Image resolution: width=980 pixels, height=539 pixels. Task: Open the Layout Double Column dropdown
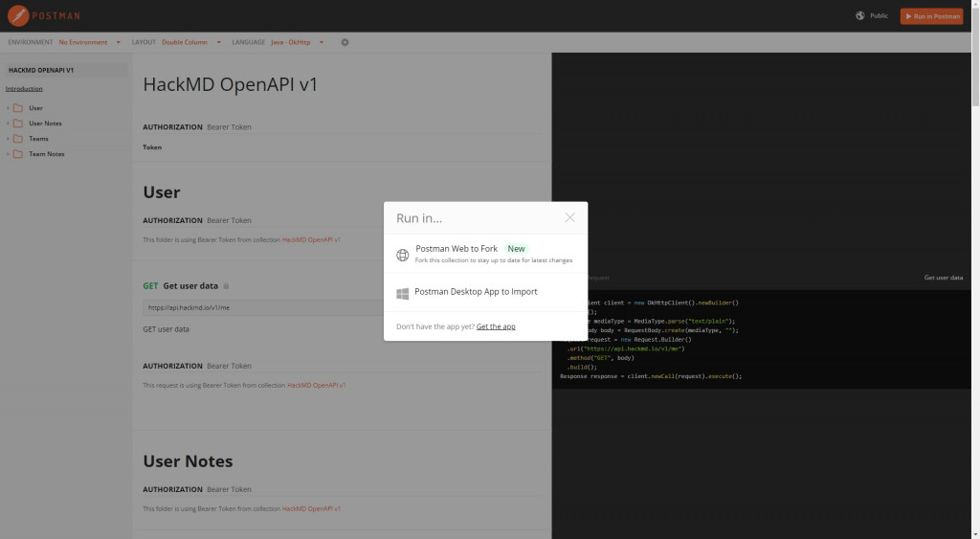[x=191, y=42]
